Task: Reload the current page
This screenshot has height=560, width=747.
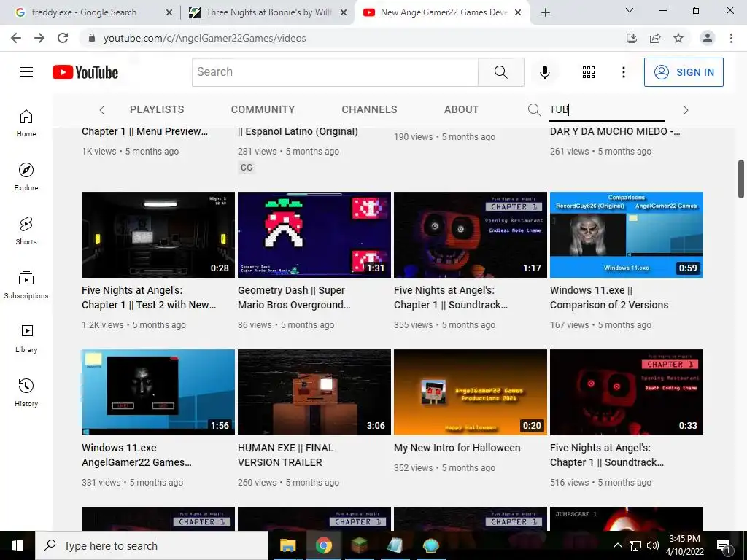Action: (63, 38)
